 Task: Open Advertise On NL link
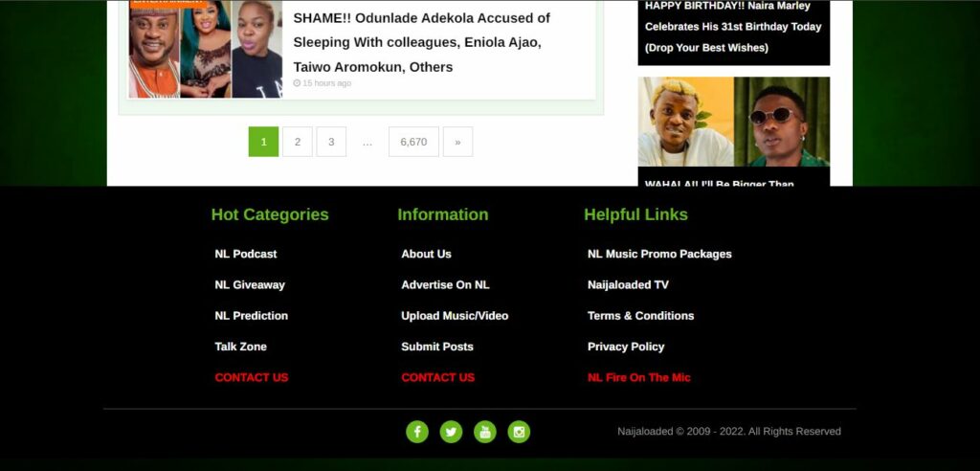445,284
